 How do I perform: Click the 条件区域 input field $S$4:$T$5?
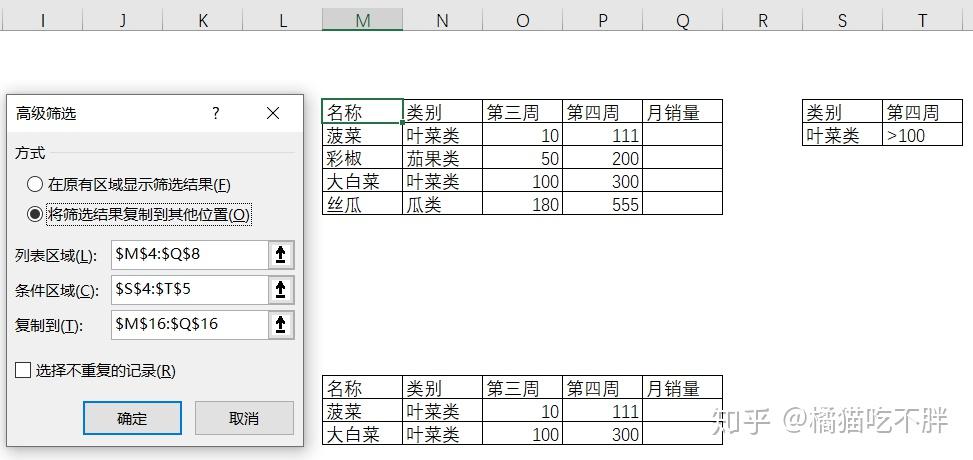click(x=189, y=290)
